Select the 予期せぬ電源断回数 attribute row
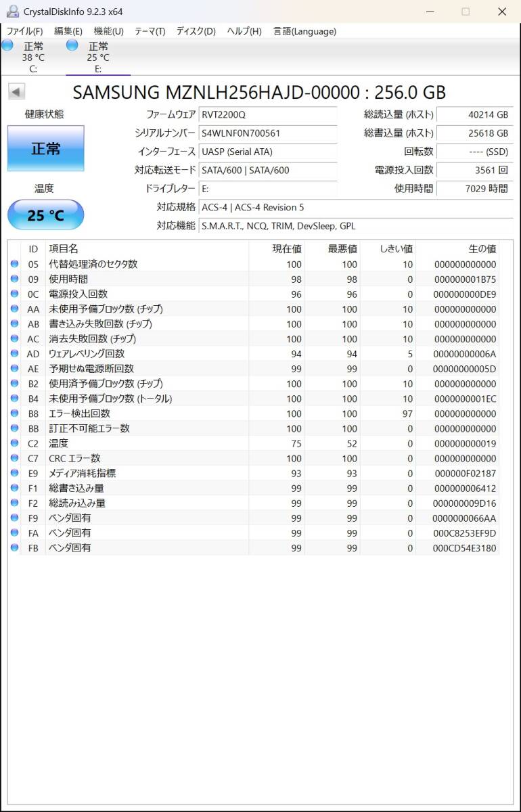This screenshot has width=521, height=812. [253, 368]
